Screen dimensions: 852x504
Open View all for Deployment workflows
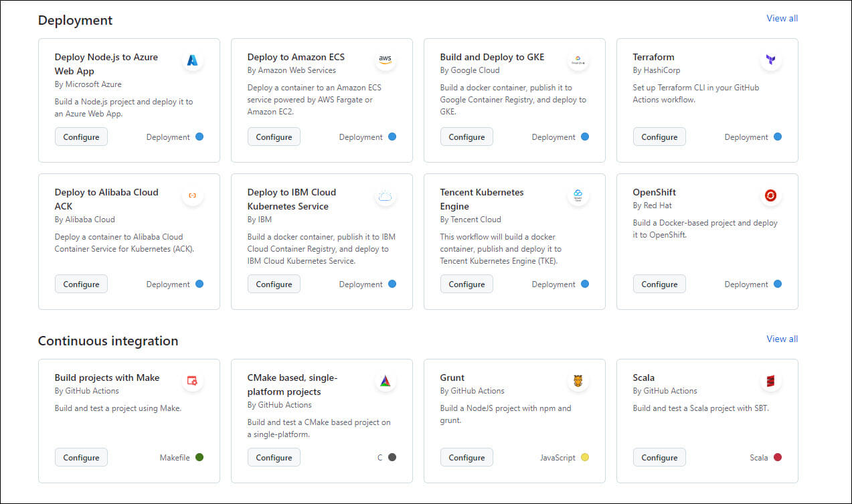tap(782, 18)
